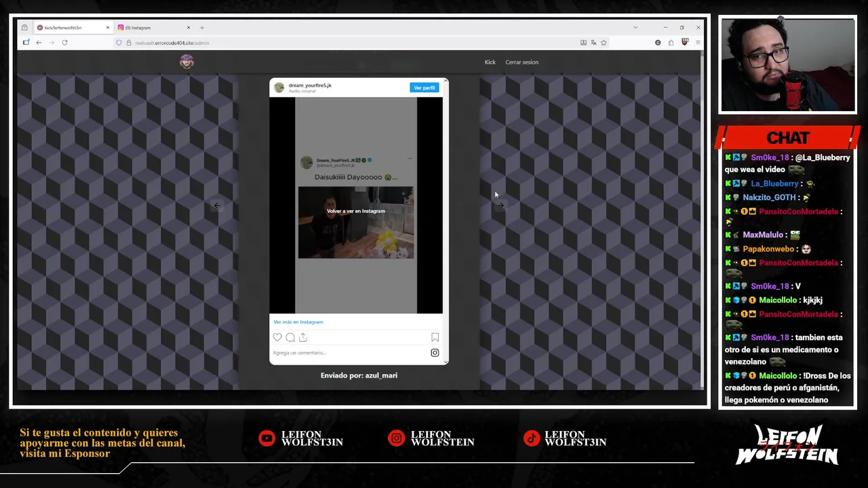Go back in browser history
Screen dimensions: 868x488
point(39,43)
